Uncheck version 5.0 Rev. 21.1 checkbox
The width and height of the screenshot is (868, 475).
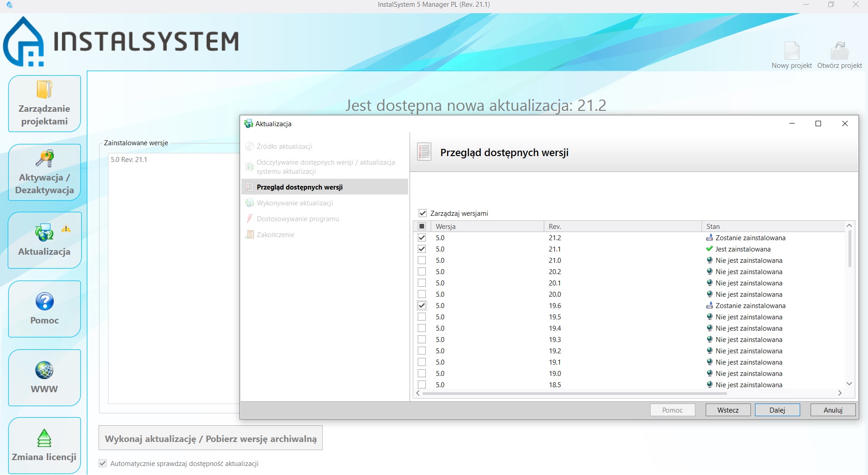pyautogui.click(x=422, y=249)
